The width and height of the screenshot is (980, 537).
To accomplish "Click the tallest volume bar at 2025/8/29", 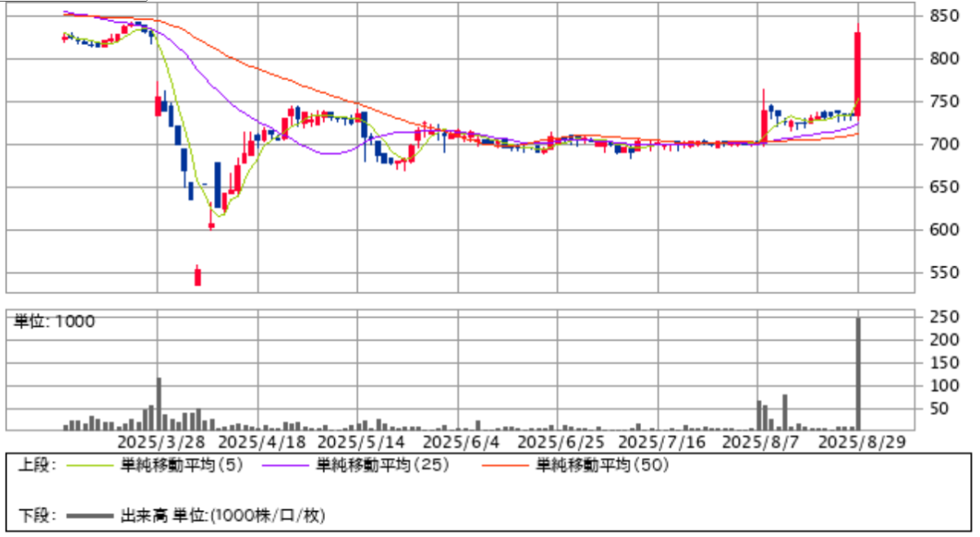I will coord(858,374).
